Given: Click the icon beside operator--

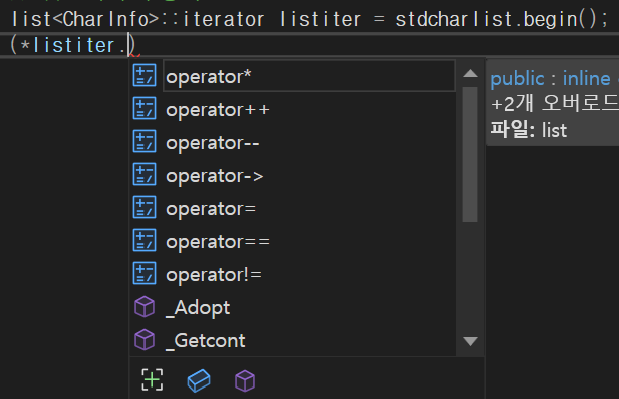Looking at the screenshot, I should click(x=144, y=142).
